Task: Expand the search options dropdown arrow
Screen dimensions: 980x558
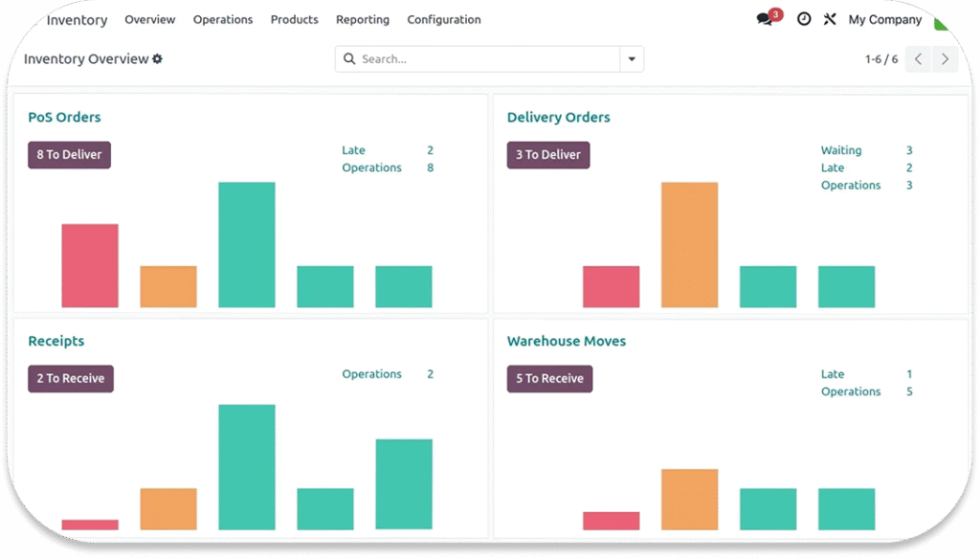Action: pos(632,59)
